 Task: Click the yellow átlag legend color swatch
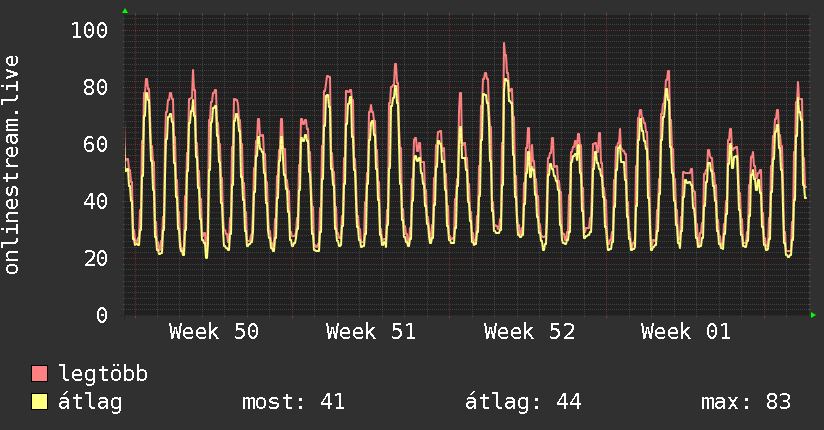40,402
